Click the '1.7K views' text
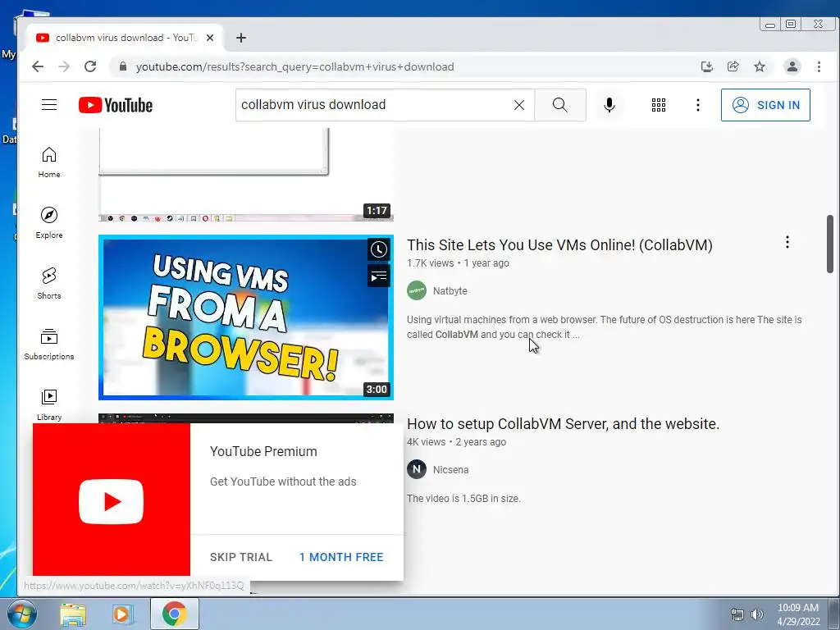 [x=430, y=263]
